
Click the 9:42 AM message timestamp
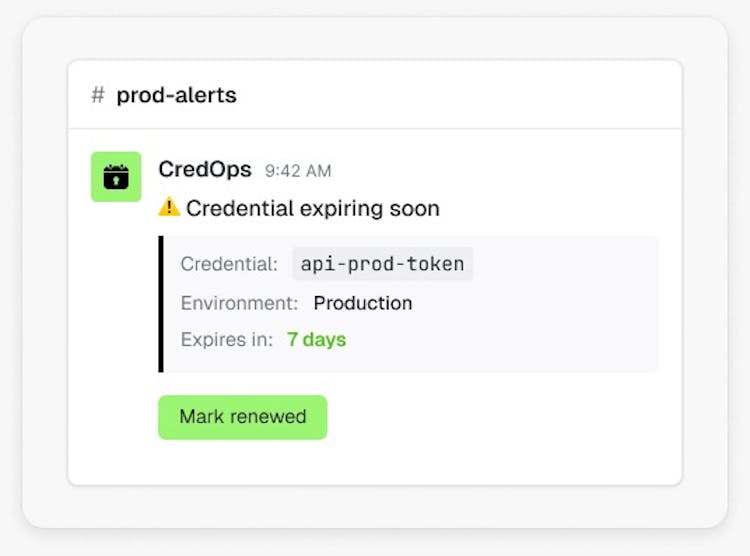coord(298,171)
